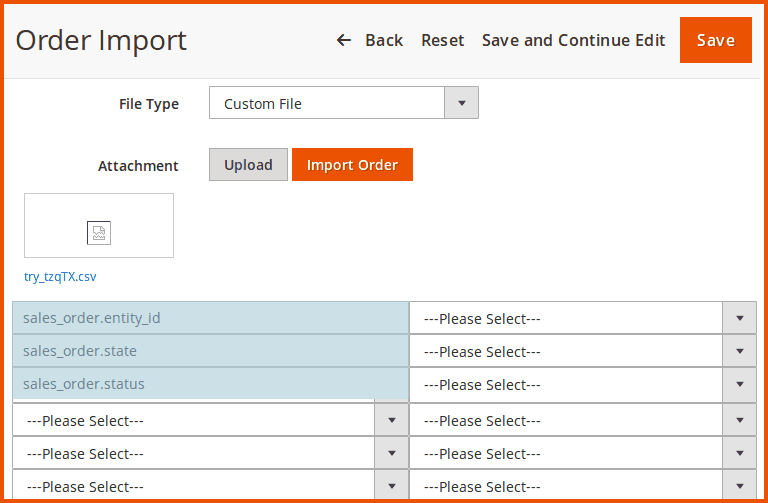This screenshot has height=503, width=768.
Task: Click the broken image file icon
Action: tap(99, 233)
